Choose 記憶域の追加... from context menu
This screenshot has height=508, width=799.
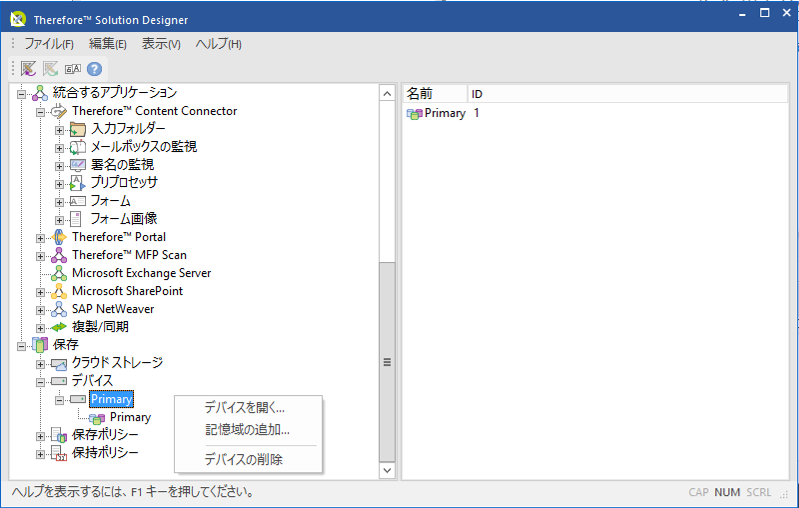[247, 430]
